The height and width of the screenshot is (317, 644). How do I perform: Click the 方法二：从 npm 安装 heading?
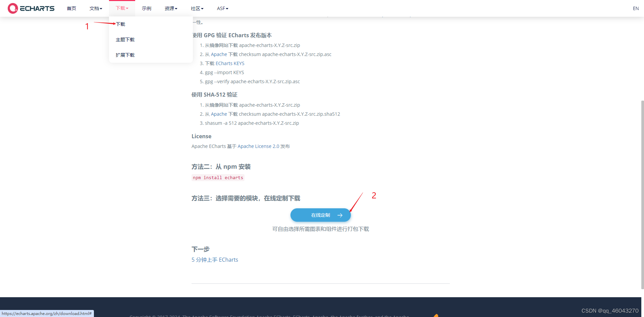tap(221, 167)
